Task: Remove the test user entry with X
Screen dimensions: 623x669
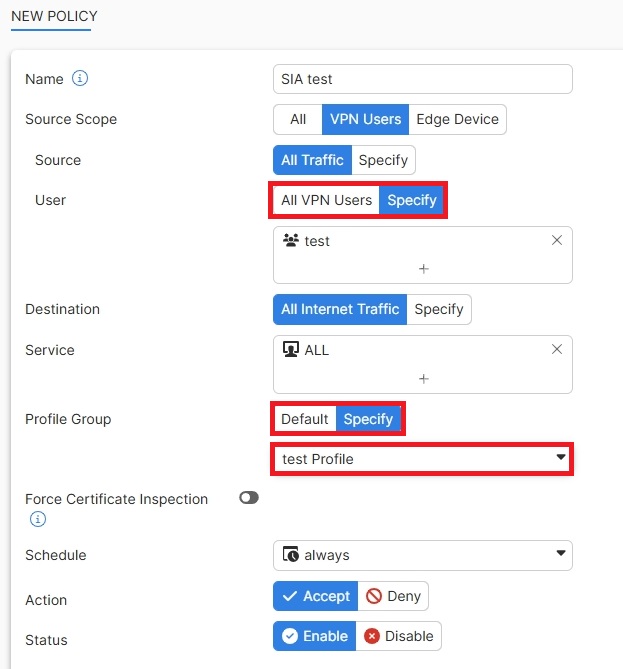Action: (557, 240)
